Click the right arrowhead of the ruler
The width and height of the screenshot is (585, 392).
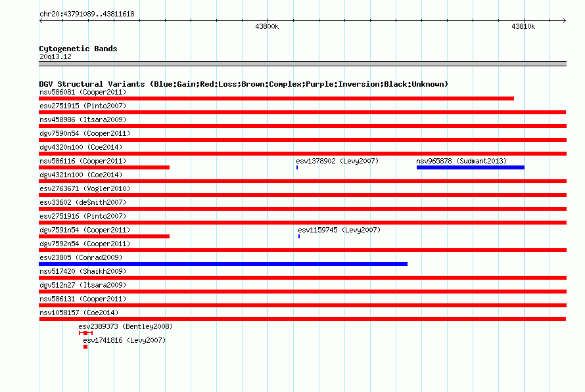coord(565,21)
